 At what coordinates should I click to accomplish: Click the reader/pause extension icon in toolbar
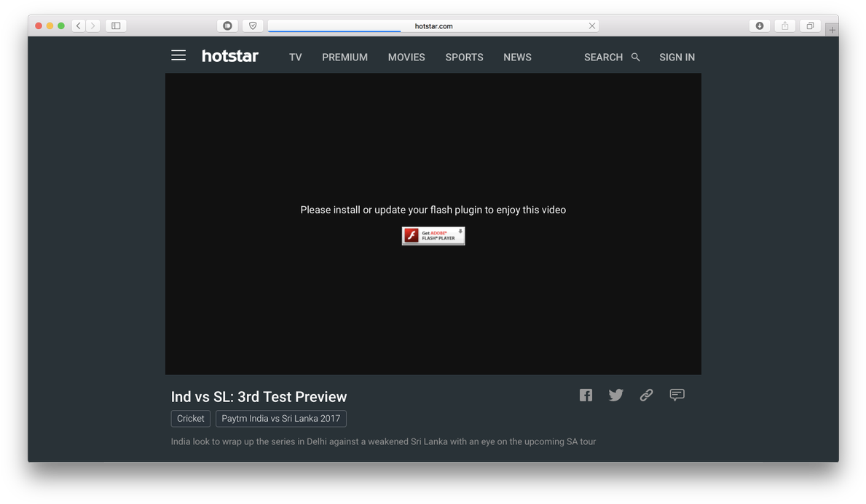pyautogui.click(x=227, y=26)
